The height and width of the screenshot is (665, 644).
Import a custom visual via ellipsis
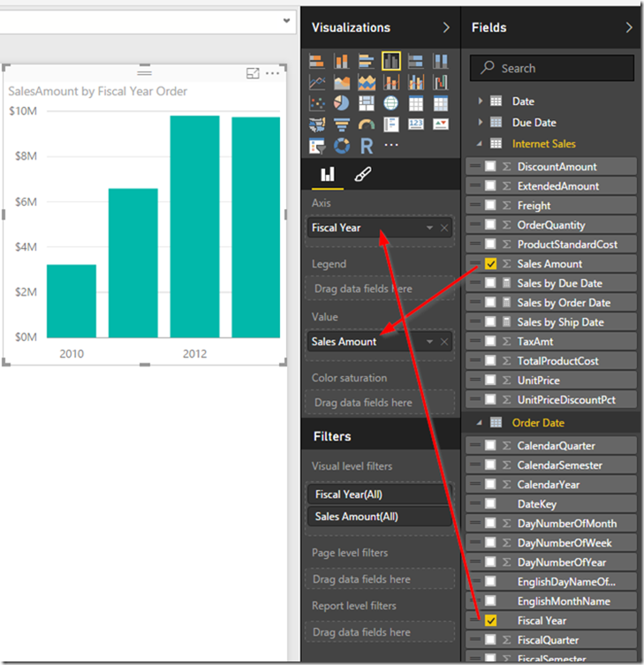point(391,145)
